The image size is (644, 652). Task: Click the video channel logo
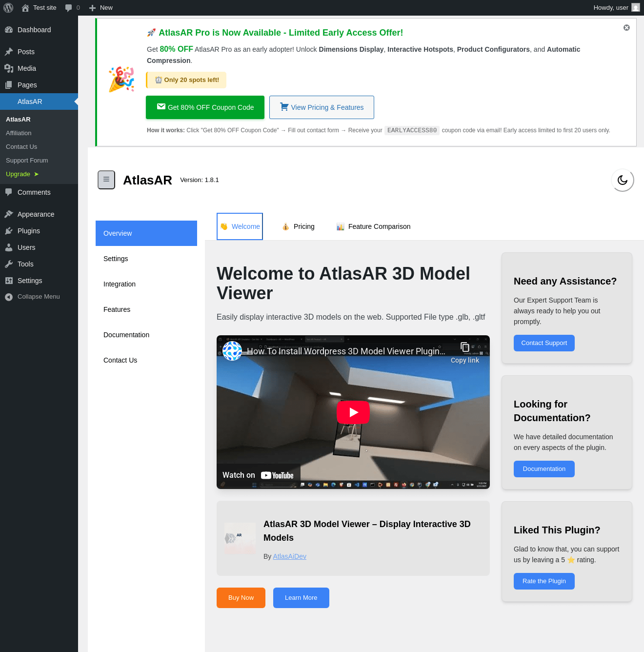232,351
